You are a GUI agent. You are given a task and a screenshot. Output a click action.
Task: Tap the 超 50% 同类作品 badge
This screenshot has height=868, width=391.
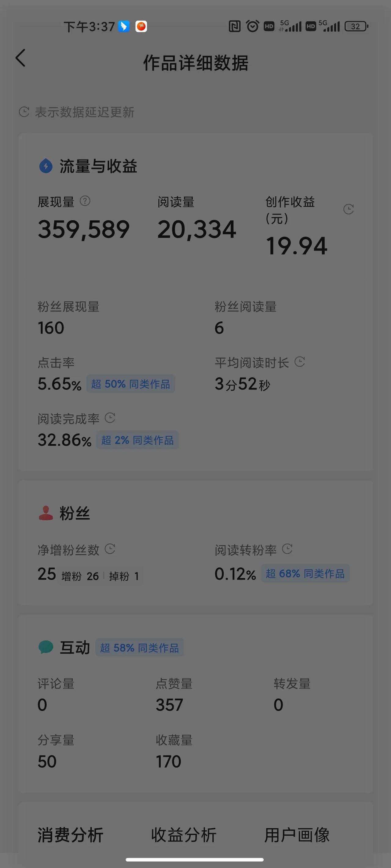pyautogui.click(x=130, y=384)
